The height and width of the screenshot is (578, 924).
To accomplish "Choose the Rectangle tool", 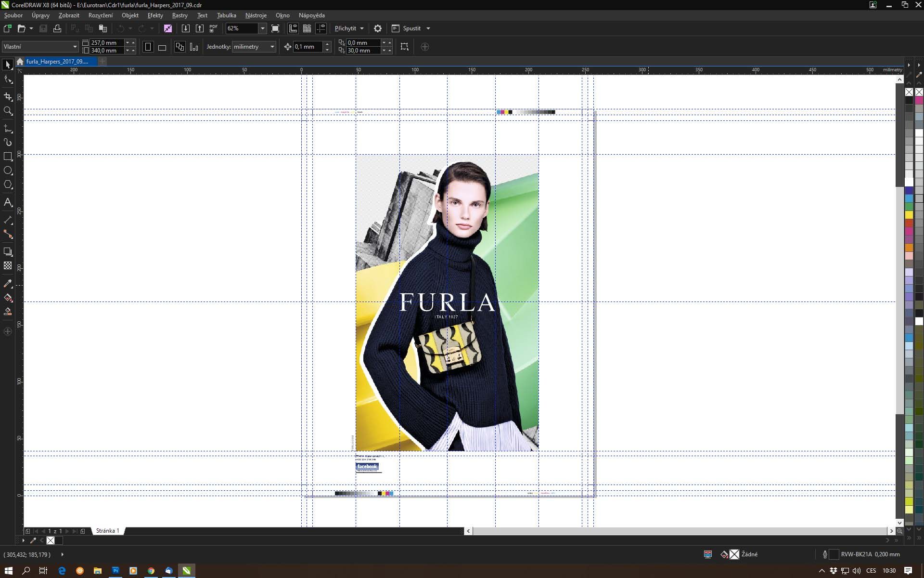I will (x=8, y=157).
